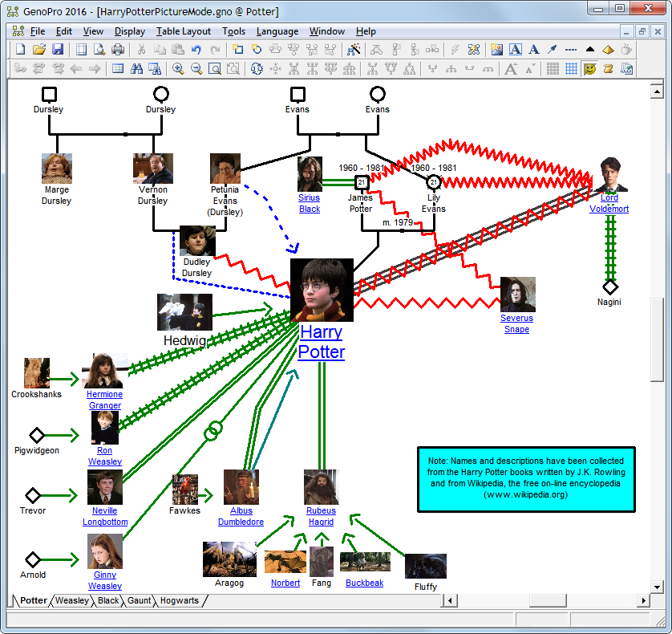Select the plain text A tool
Image resolution: width=672 pixels, height=634 pixels.
point(533,50)
